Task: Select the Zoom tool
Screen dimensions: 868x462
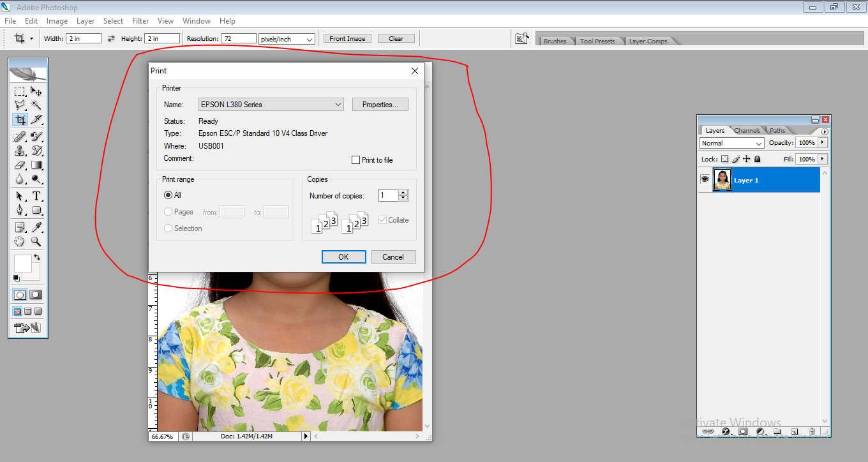Action: pyautogui.click(x=36, y=241)
